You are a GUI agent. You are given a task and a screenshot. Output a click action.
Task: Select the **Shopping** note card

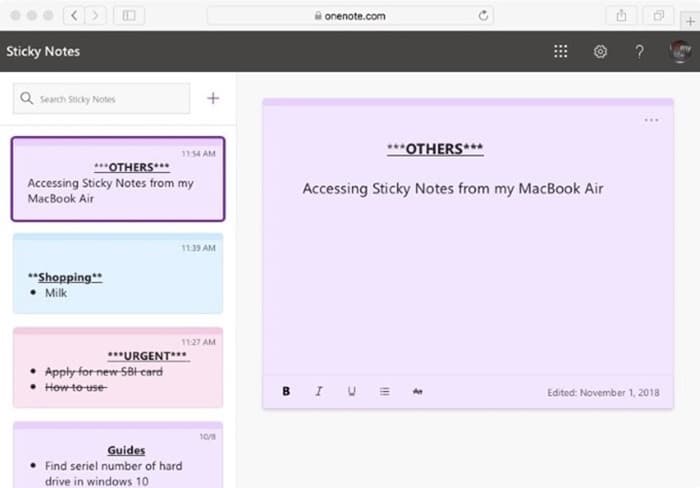[118, 273]
